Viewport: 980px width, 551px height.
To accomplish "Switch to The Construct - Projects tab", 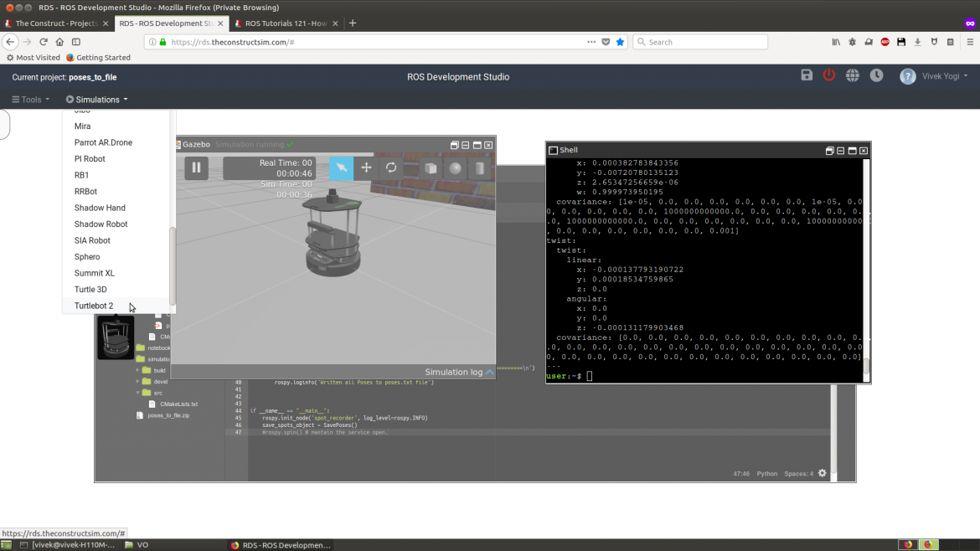I will [x=56, y=23].
